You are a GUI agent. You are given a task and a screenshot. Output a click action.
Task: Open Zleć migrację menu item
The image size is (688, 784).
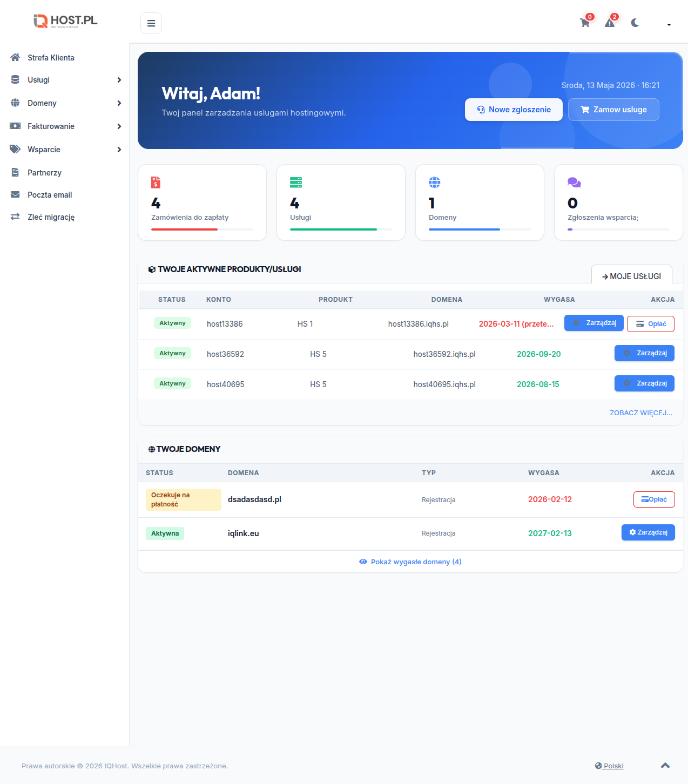pyautogui.click(x=51, y=217)
